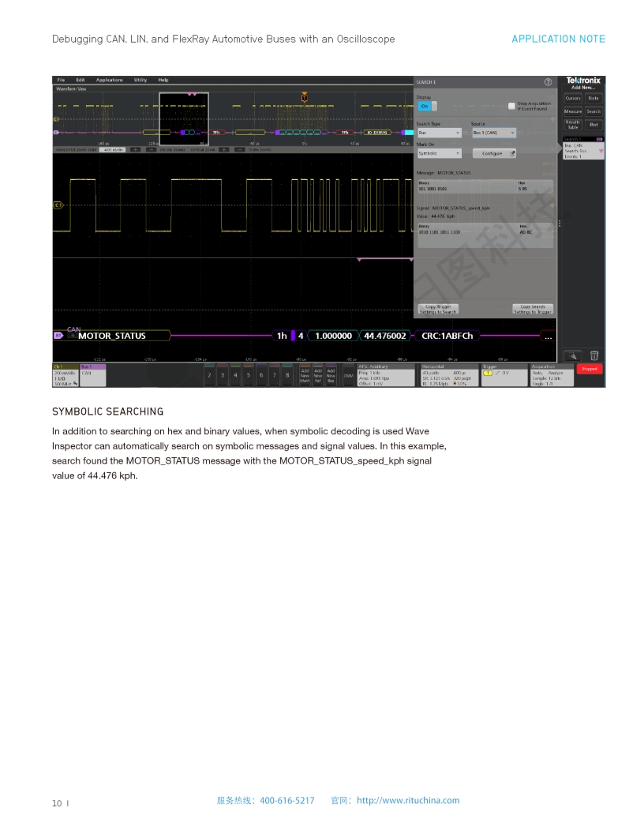Open the Applications menu

coord(110,80)
